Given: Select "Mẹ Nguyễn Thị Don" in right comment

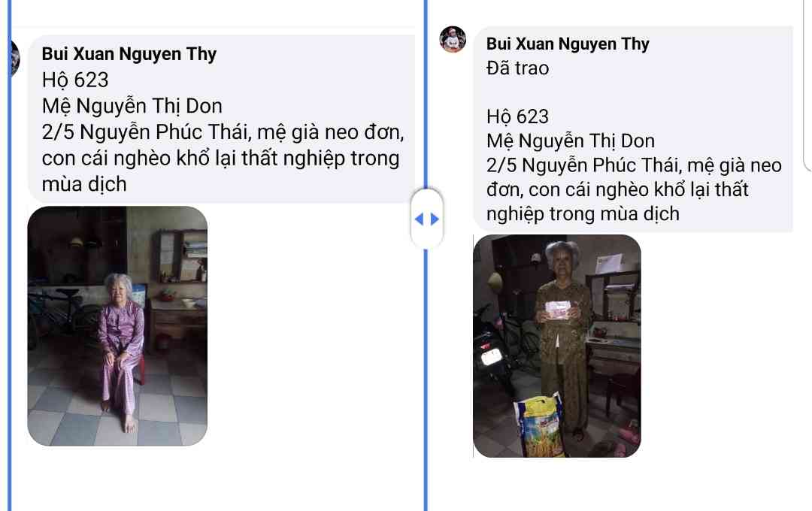Looking at the screenshot, I should (x=571, y=141).
